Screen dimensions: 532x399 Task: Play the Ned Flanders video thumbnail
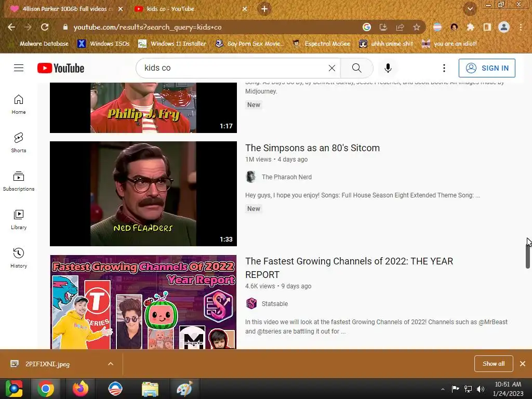[143, 194]
